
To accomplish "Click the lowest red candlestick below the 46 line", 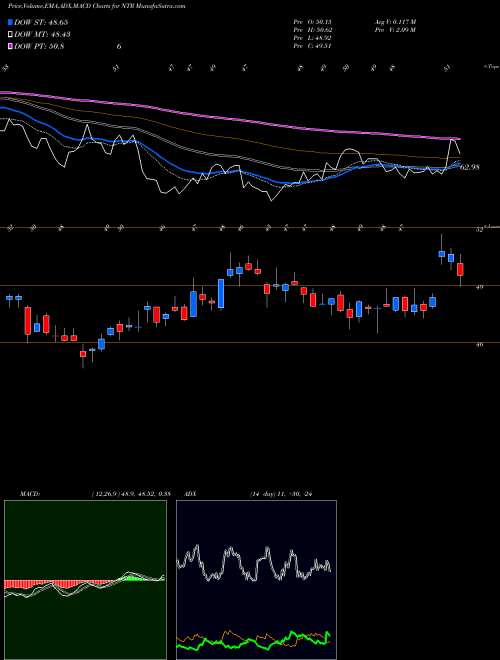I will click(x=83, y=354).
